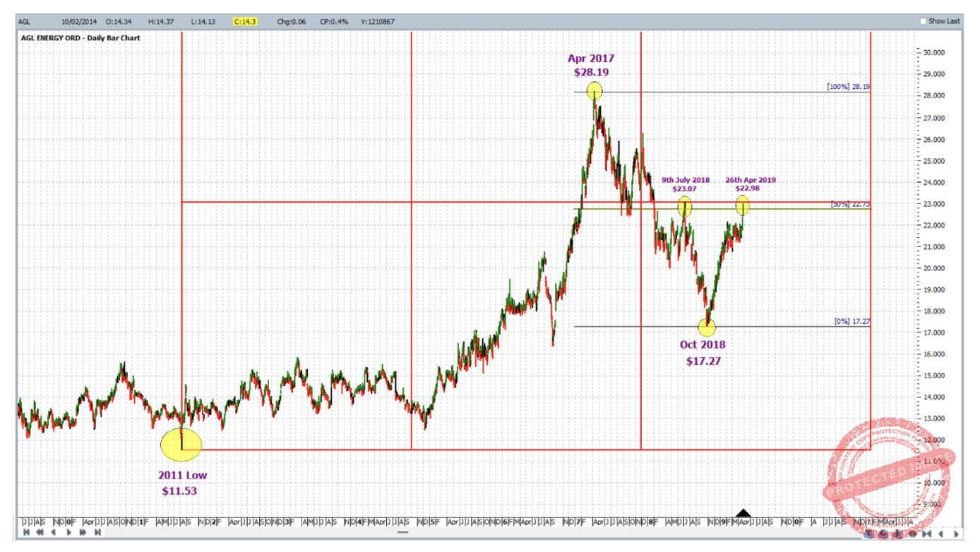This screenshot has width=980, height=552.
Task: Click the bottom-right scroll right arrow
Action: [x=956, y=534]
